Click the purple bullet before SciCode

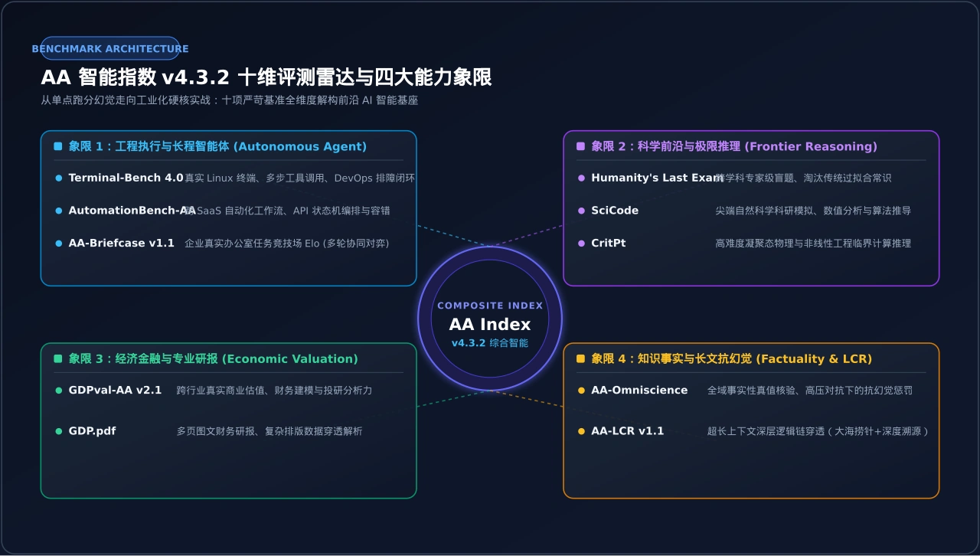pos(581,211)
